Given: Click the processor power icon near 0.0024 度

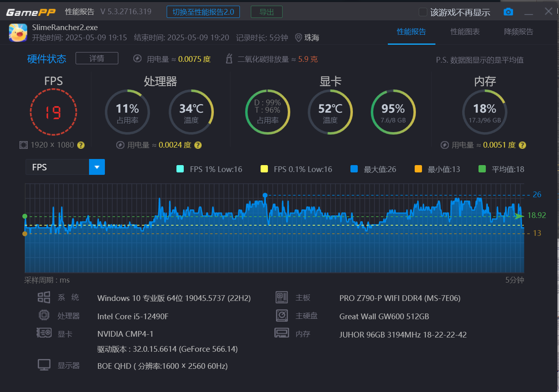Looking at the screenshot, I should tap(120, 145).
